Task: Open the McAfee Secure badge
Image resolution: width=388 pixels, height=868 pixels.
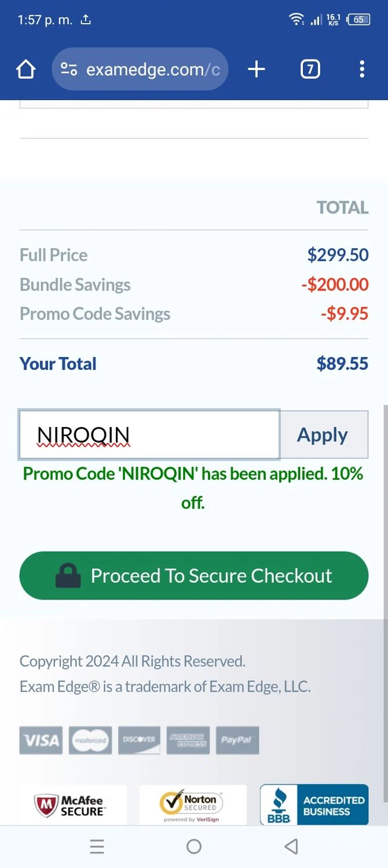Action: click(73, 805)
